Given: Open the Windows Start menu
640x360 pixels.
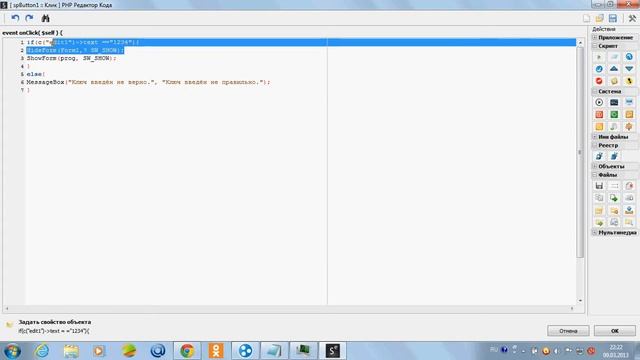Looking at the screenshot, I should (12, 351).
